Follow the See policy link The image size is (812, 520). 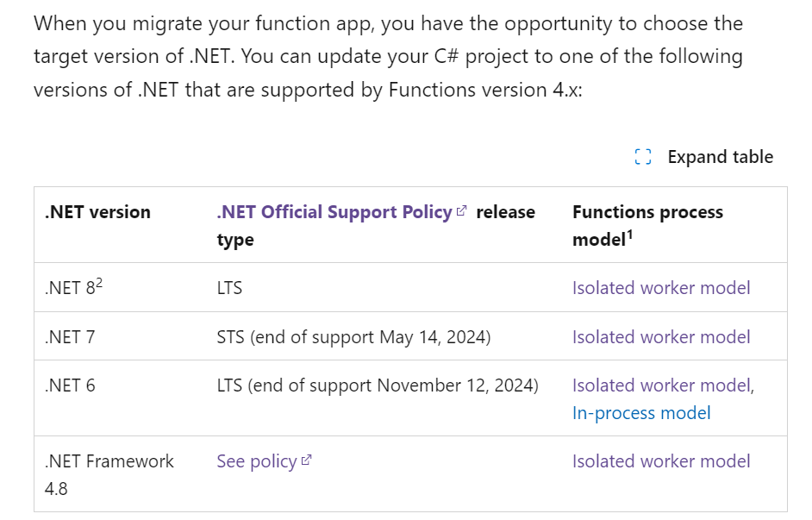click(x=256, y=461)
